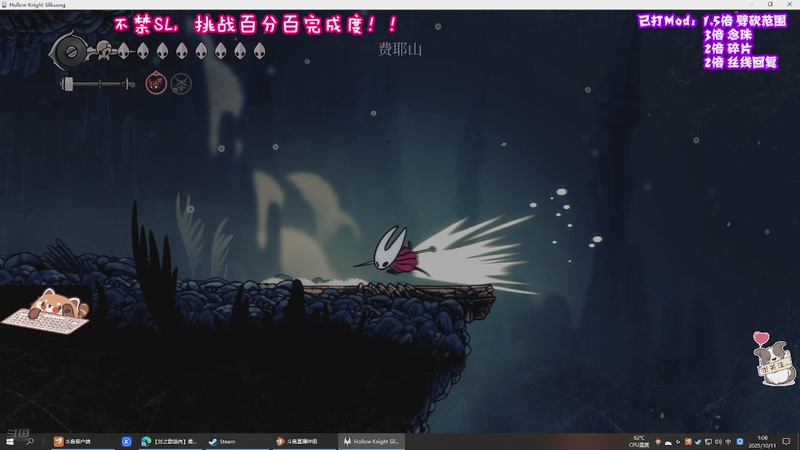
Task: Switch to Edge browser taskbar window
Action: [x=169, y=441]
